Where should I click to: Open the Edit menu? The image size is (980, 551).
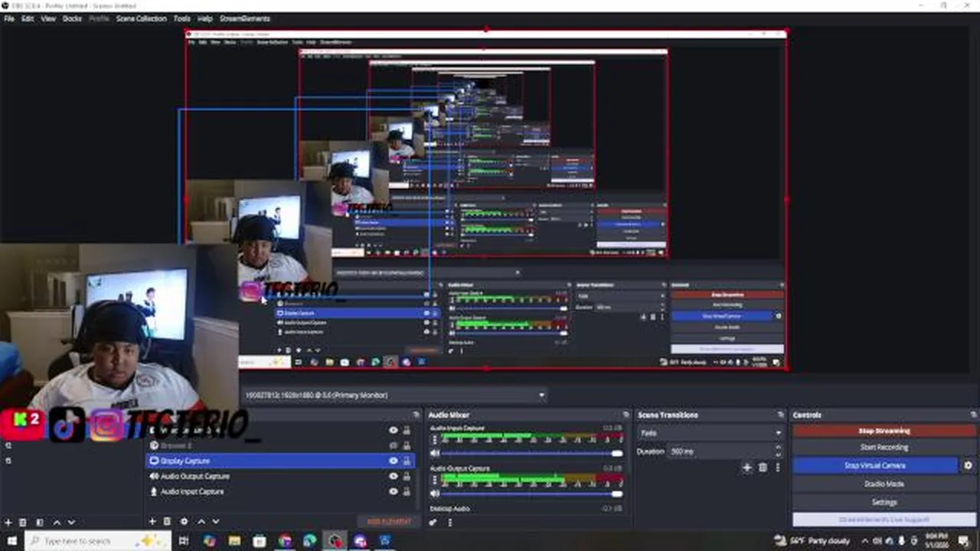(28, 18)
